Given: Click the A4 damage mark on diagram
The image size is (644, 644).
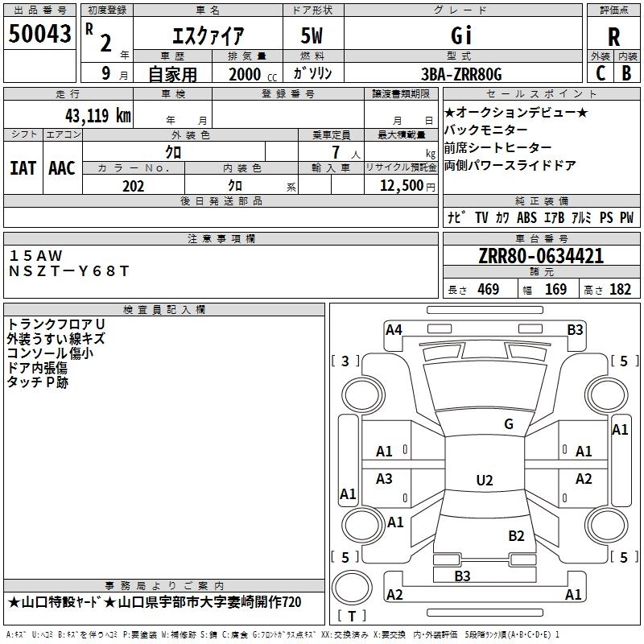Looking at the screenshot, I should point(394,329).
